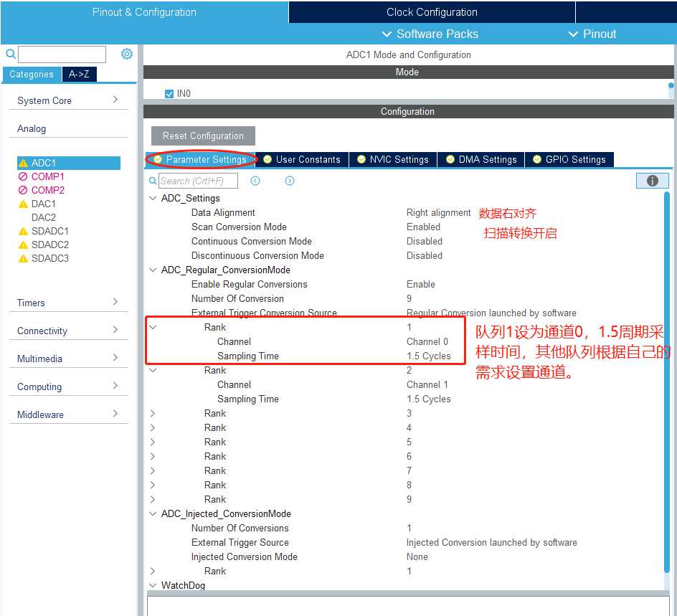Select SDADC2 in the Analog list
The height and width of the screenshot is (616, 677).
point(50,245)
